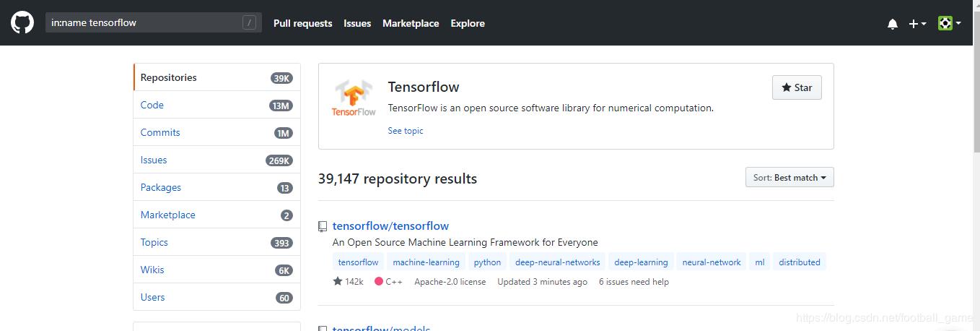This screenshot has height=331, width=980.
Task: Click the Apache-2.0 license text
Action: 450,282
